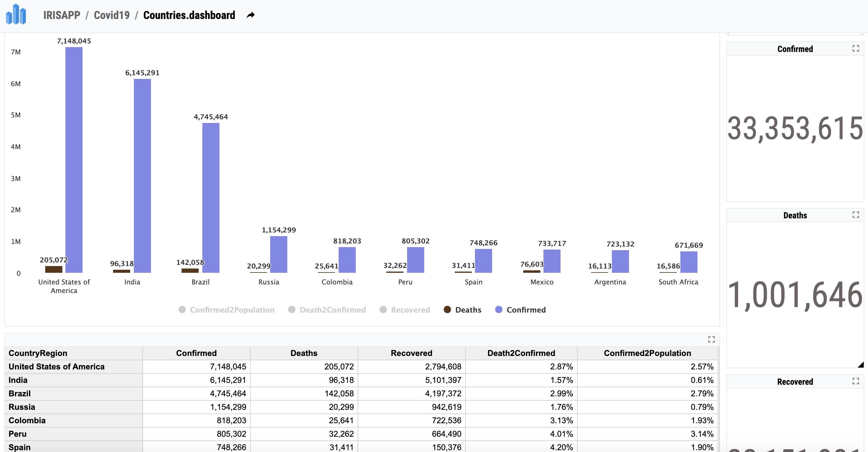Toggle the Confirmed legend item visibility

tap(520, 310)
